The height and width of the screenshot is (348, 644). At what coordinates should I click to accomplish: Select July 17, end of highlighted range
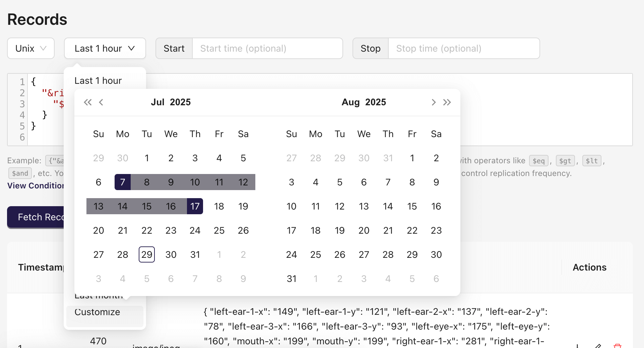point(195,206)
